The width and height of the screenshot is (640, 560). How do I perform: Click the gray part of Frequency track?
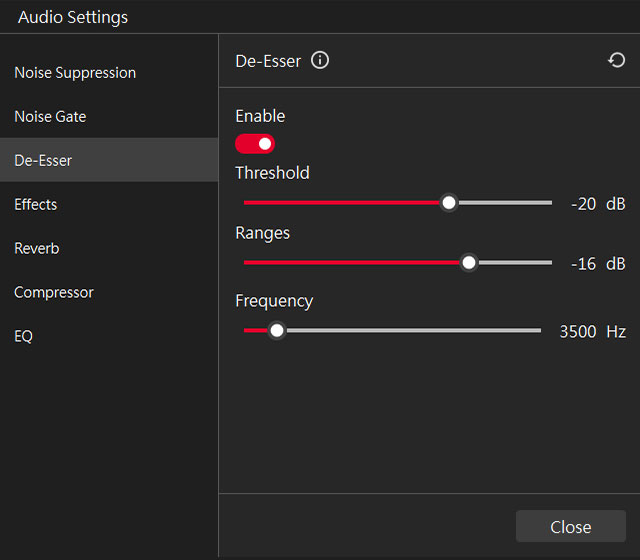413,330
